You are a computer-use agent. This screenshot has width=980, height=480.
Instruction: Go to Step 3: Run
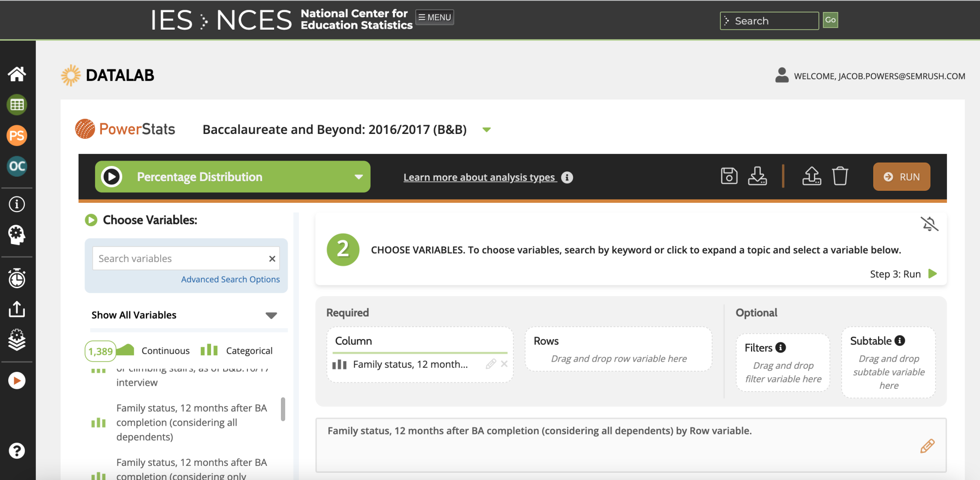tap(903, 274)
